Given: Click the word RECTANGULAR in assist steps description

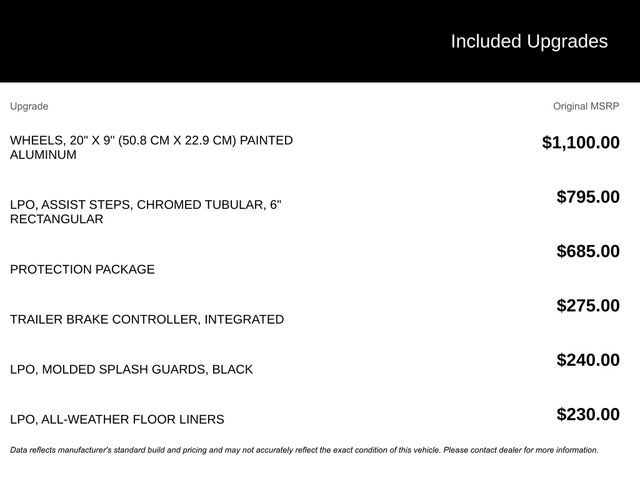Looking at the screenshot, I should 56,219.
